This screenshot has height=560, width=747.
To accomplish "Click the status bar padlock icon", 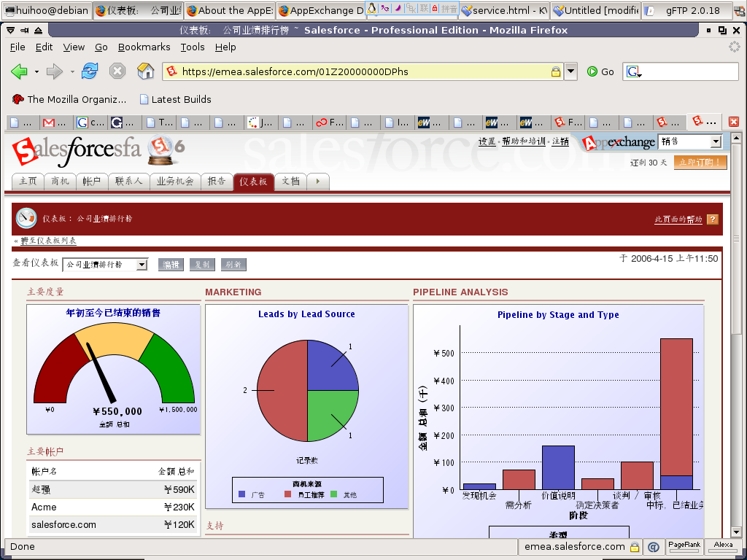I will [x=635, y=547].
